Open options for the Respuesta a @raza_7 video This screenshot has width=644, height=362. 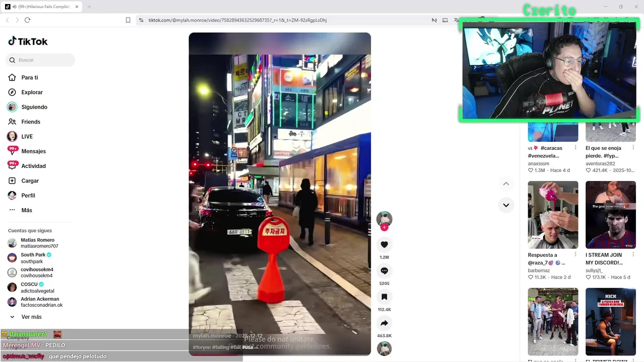(575, 255)
